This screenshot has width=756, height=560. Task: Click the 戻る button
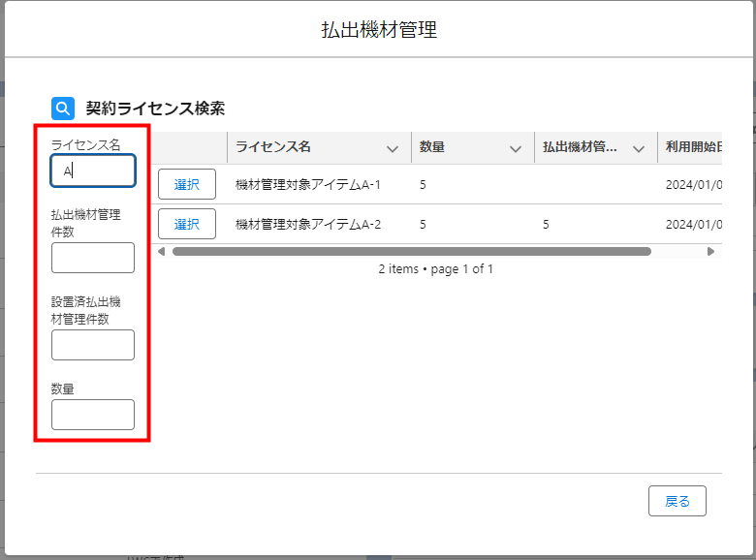click(677, 501)
